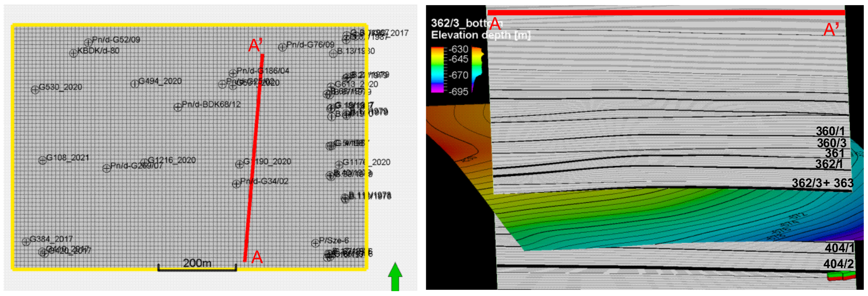Select the Pn/d-BDK68/12 borehole marker

coord(177,107)
